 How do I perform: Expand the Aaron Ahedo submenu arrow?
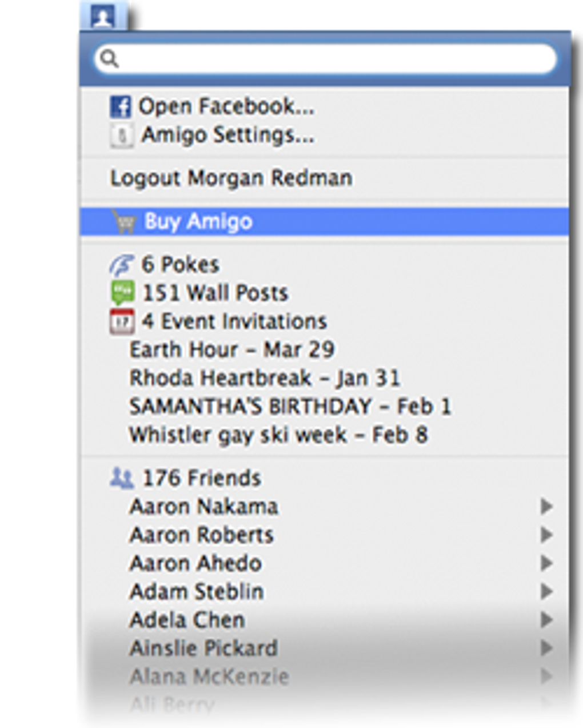click(546, 563)
